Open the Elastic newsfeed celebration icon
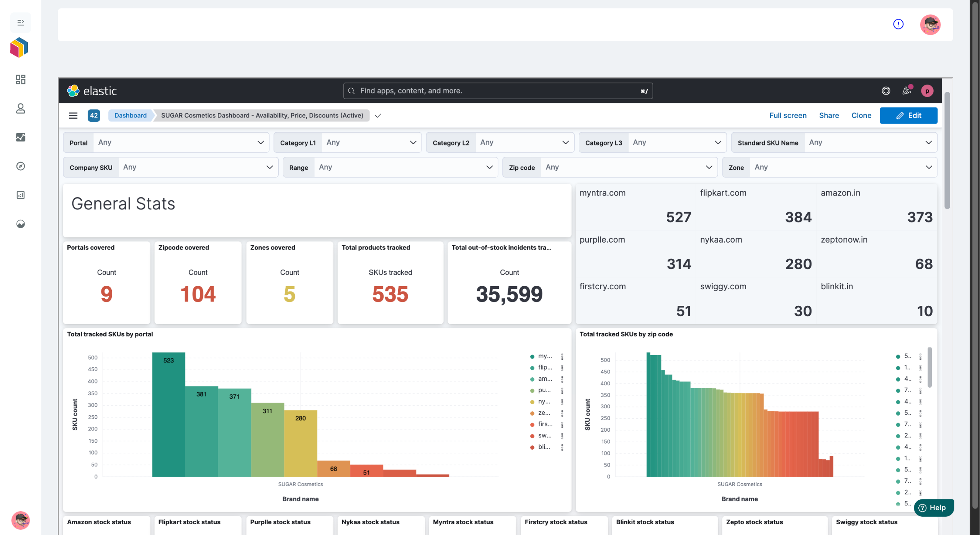This screenshot has width=980, height=535. click(x=906, y=91)
